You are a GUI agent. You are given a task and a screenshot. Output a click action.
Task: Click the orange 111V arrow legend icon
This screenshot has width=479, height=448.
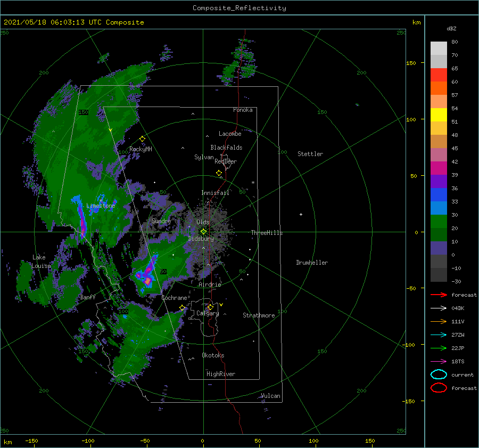click(x=439, y=321)
